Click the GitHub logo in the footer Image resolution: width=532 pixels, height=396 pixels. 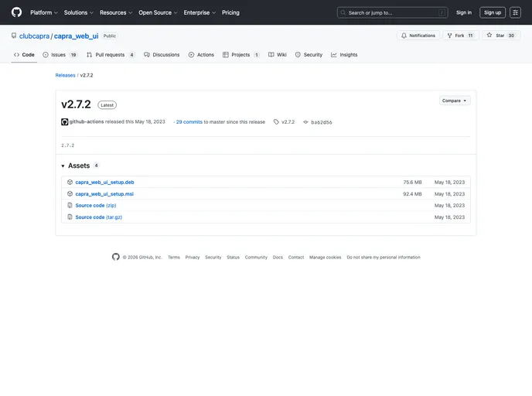pos(116,257)
